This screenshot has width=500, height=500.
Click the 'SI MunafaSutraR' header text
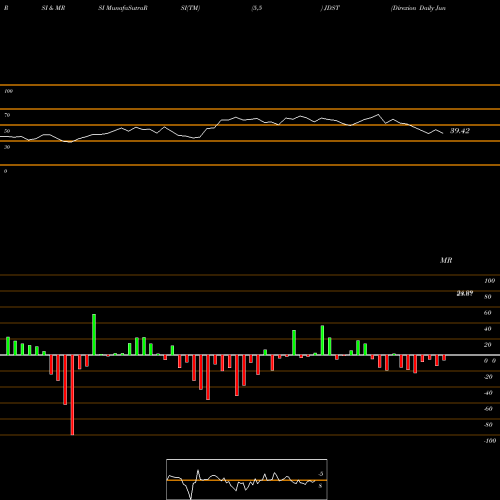pyautogui.click(x=123, y=8)
